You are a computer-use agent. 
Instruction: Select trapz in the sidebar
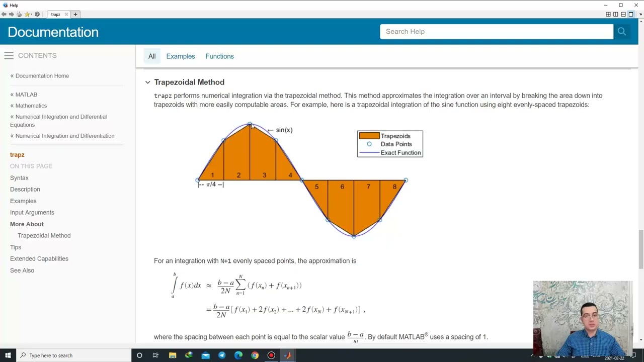point(17,155)
